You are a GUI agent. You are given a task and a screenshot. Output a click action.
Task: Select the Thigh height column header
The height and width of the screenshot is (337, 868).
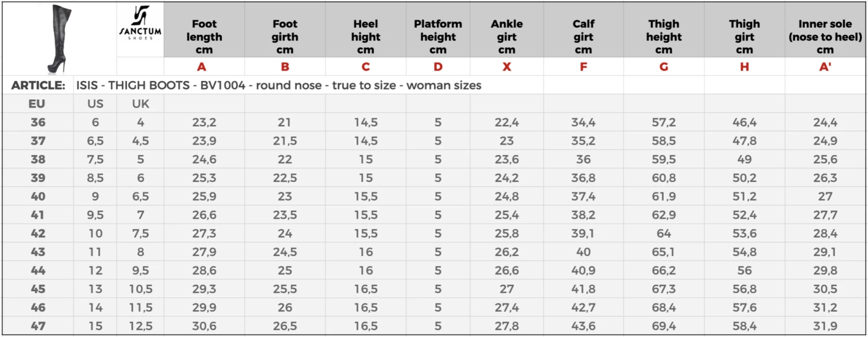coord(664,36)
